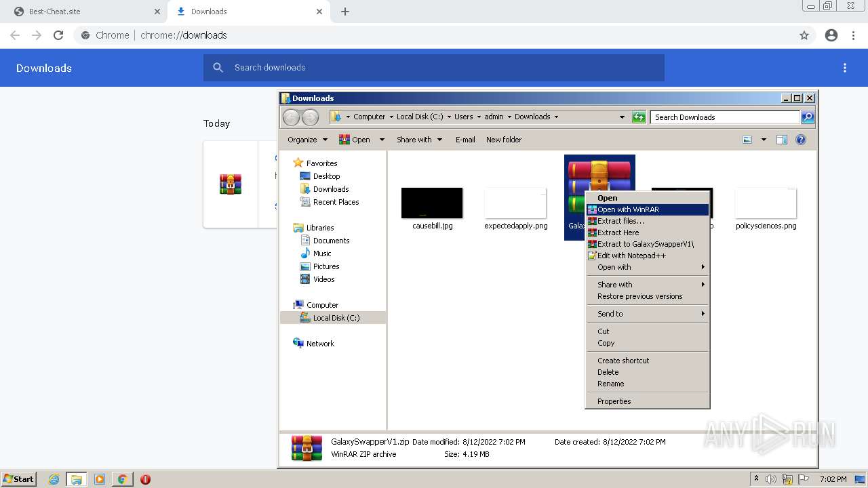Open Chrome profile avatar icon
Image resolution: width=868 pixels, height=488 pixels.
831,35
